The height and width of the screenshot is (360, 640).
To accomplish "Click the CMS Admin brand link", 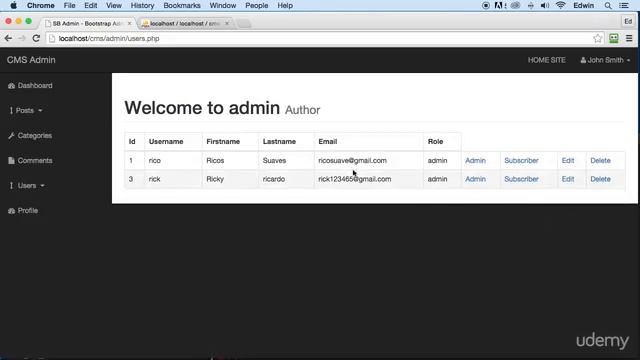I will point(31,60).
